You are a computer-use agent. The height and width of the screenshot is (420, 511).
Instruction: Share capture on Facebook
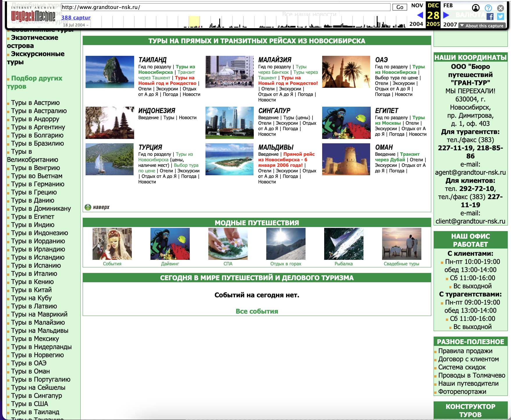tap(490, 17)
